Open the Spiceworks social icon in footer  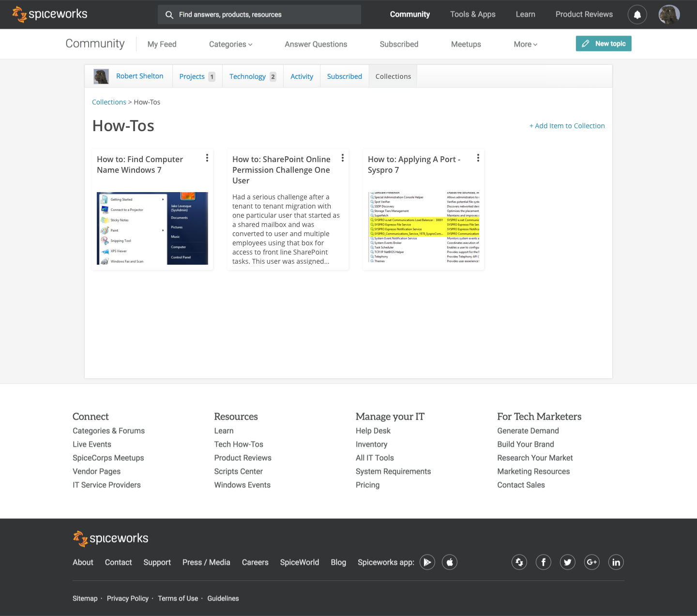pos(519,562)
